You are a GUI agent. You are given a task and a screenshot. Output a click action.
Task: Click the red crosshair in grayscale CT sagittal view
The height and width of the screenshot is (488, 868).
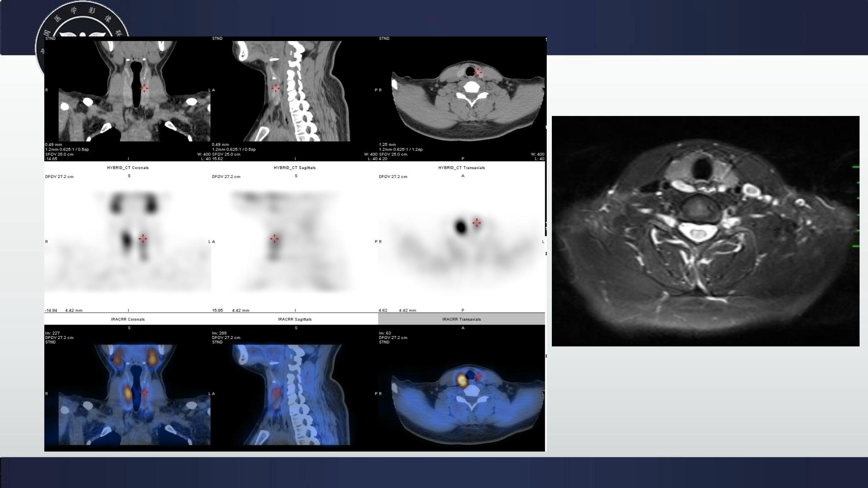275,88
